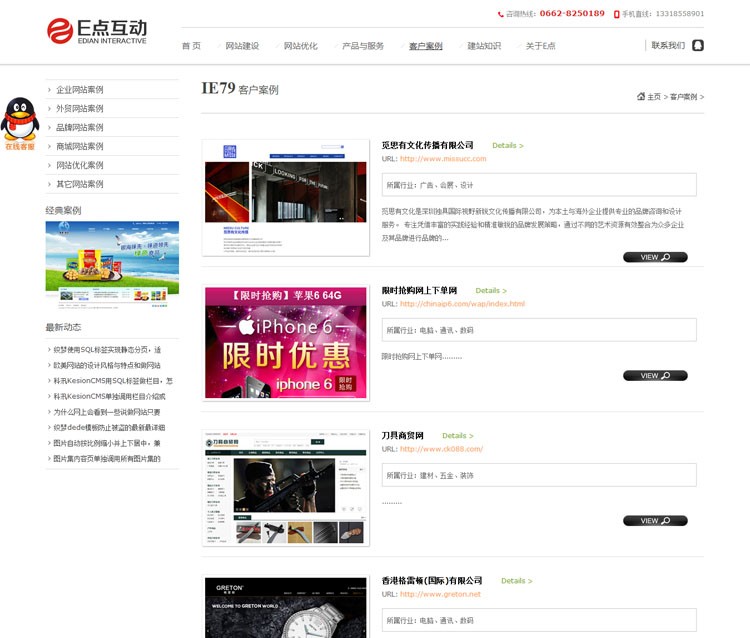Open the news item 图片集内容页单独调用
This screenshot has height=638, width=750.
point(107,459)
